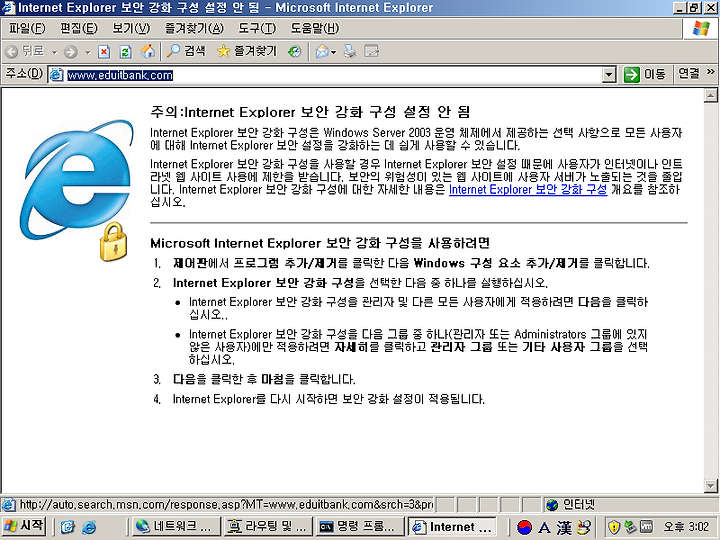Open the 도움말(H) menu
The width and height of the screenshot is (720, 540).
click(x=315, y=28)
